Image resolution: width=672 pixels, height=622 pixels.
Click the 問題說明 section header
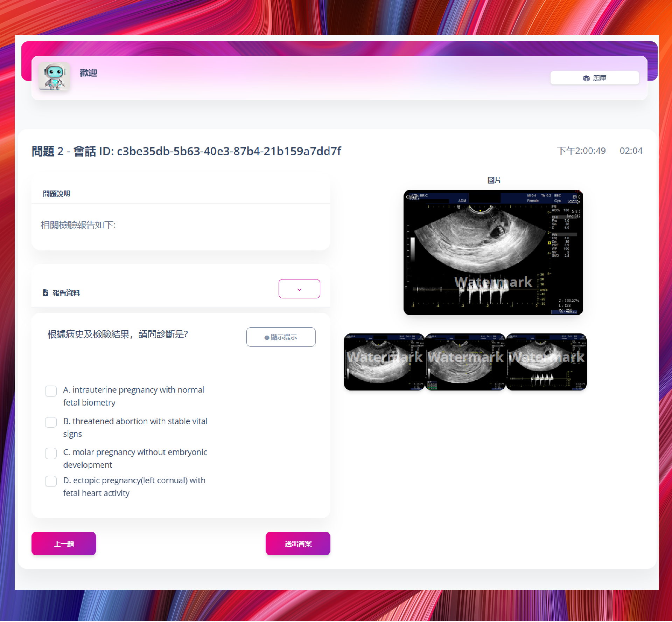coord(57,193)
